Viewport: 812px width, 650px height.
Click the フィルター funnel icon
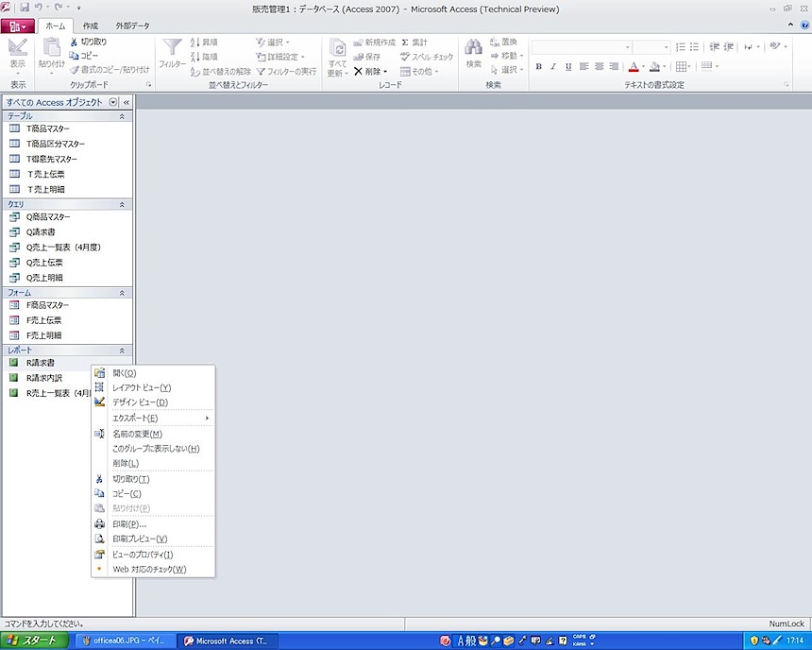(172, 47)
